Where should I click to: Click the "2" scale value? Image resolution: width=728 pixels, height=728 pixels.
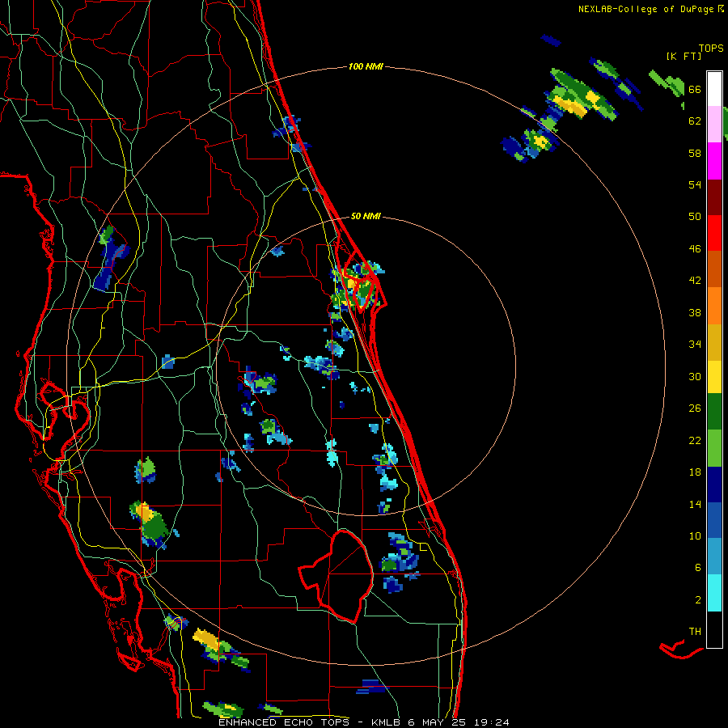(698, 600)
